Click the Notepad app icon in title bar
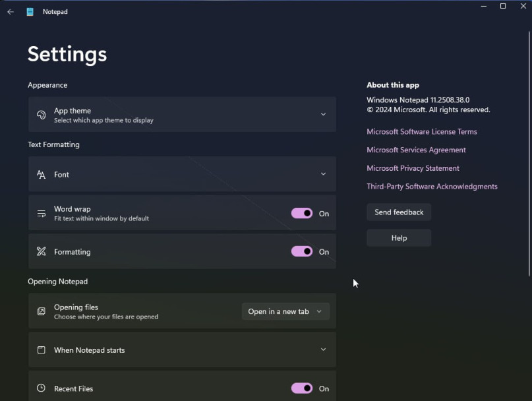The height and width of the screenshot is (401, 532). (x=30, y=12)
